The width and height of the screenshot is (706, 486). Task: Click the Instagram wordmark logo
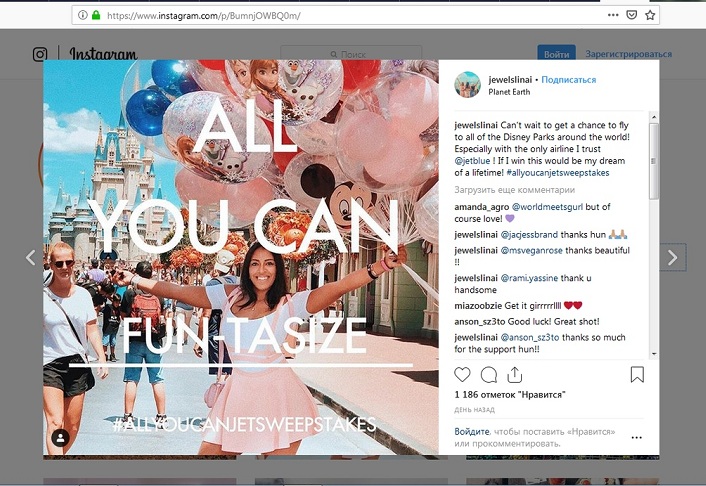coord(103,55)
